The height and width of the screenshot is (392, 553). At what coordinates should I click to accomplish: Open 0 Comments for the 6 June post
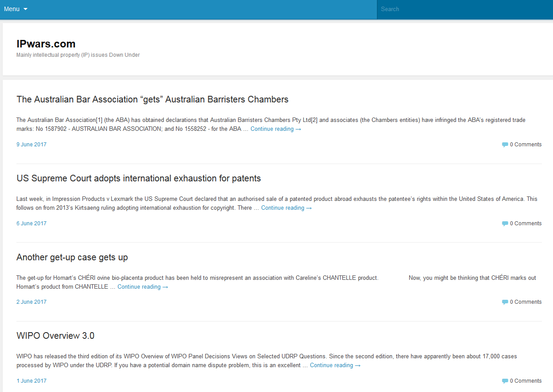pos(526,223)
